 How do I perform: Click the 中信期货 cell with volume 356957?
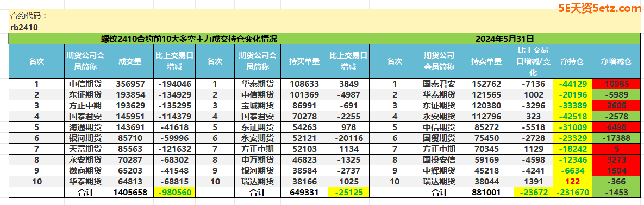pos(86,84)
